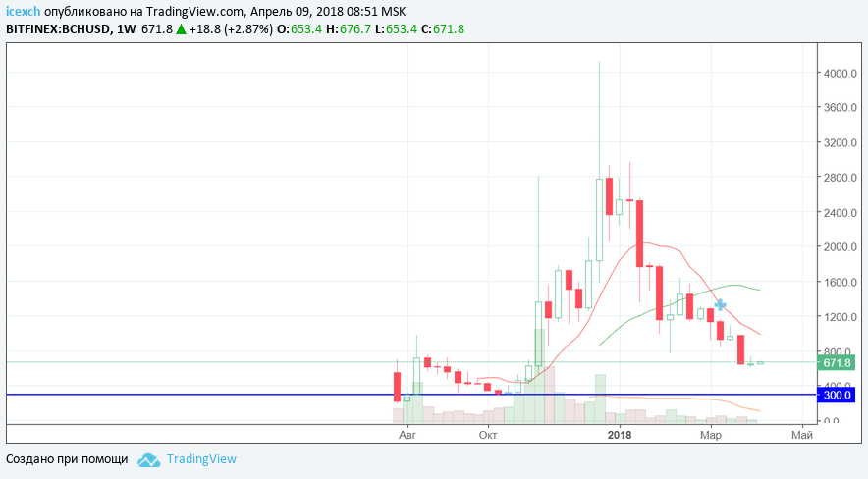Click the H:676.7 high value in header

coord(349,29)
